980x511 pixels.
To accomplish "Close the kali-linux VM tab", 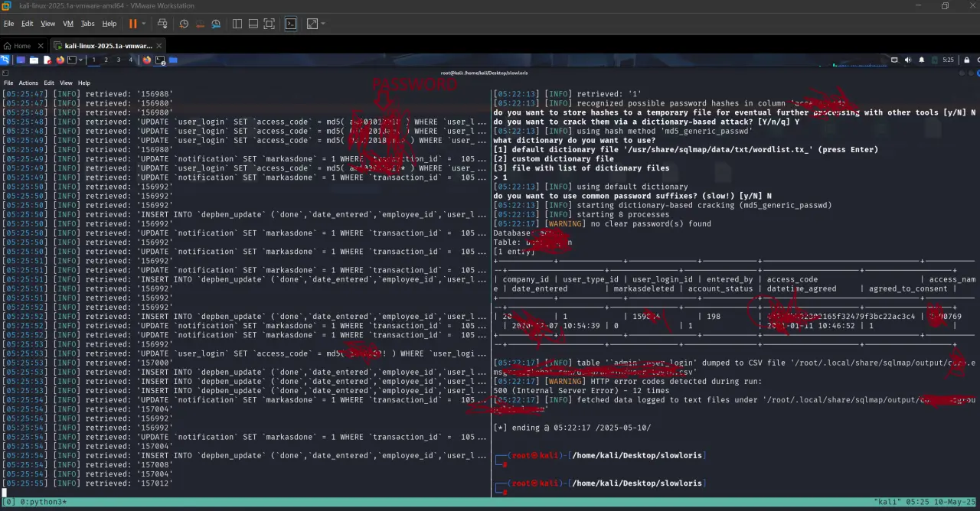I will 158,46.
